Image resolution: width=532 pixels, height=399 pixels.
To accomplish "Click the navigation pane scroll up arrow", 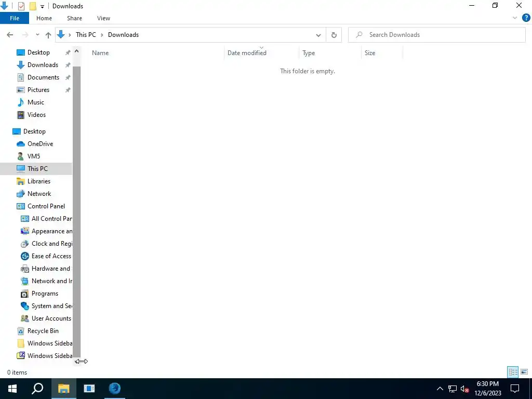I will pos(77,51).
